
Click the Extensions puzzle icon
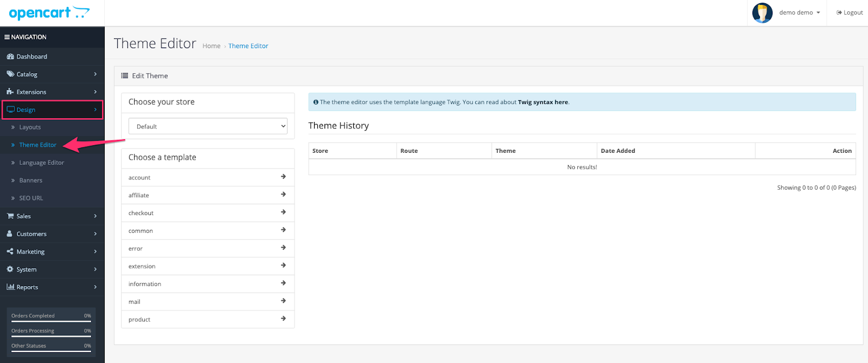[x=10, y=92]
